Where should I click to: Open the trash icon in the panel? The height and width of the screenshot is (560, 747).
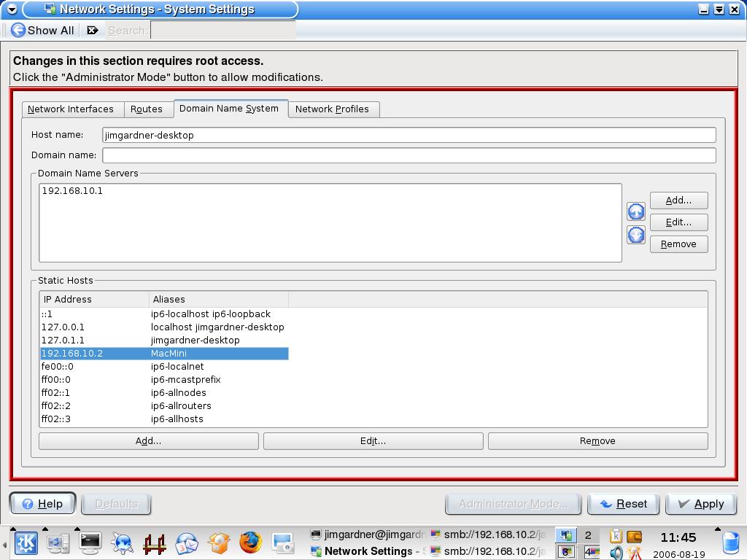729,542
